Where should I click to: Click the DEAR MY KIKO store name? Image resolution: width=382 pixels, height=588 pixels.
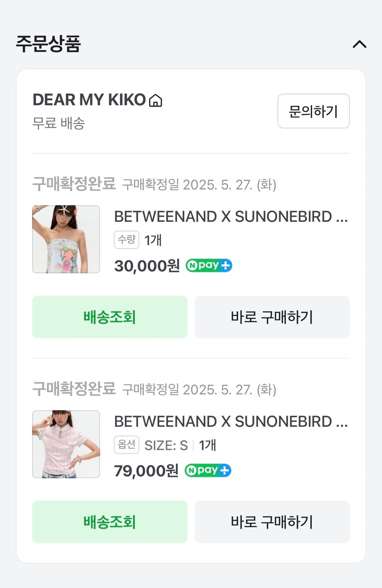coord(89,100)
